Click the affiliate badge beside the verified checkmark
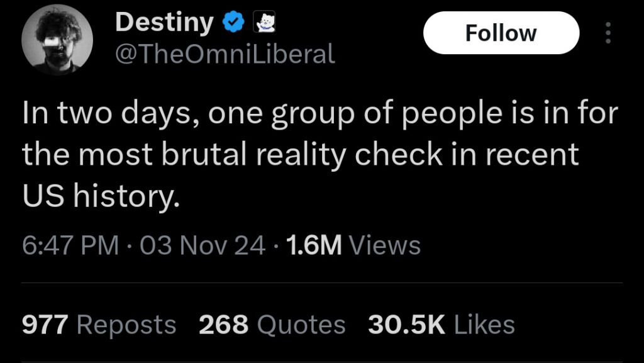644x363 pixels. (264, 24)
